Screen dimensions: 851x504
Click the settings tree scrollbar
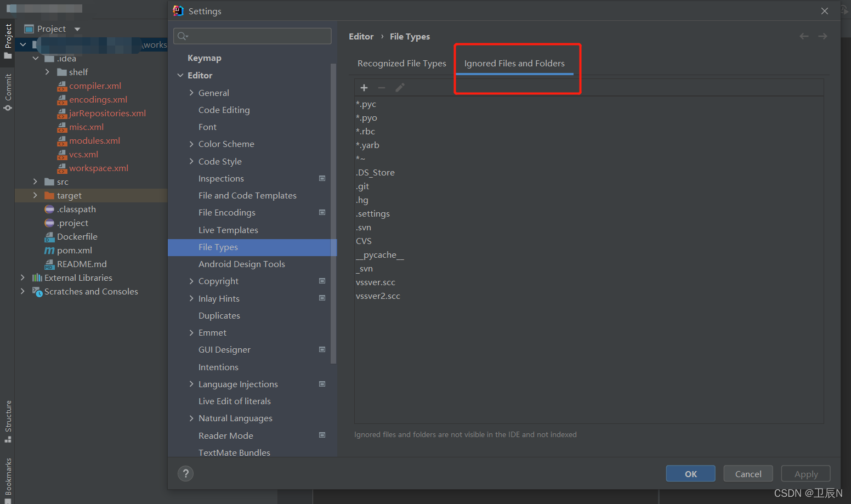[x=333, y=214]
